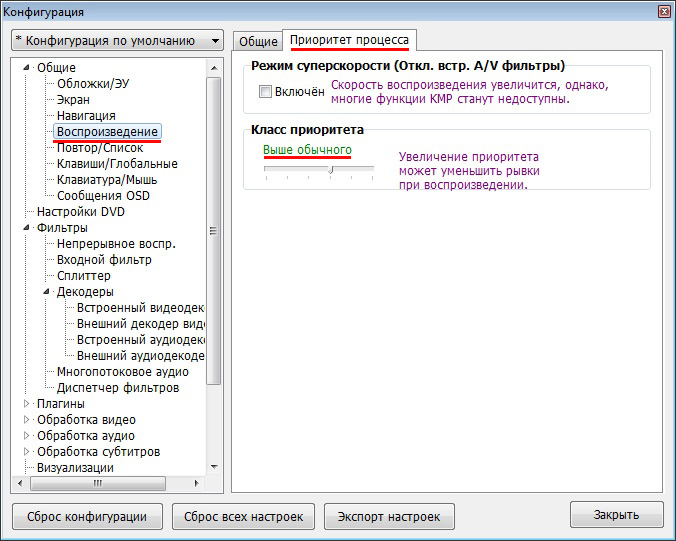Screen dimensions: 676x541
Task: Open Клавиатура/Мышь settings
Action: tap(107, 179)
